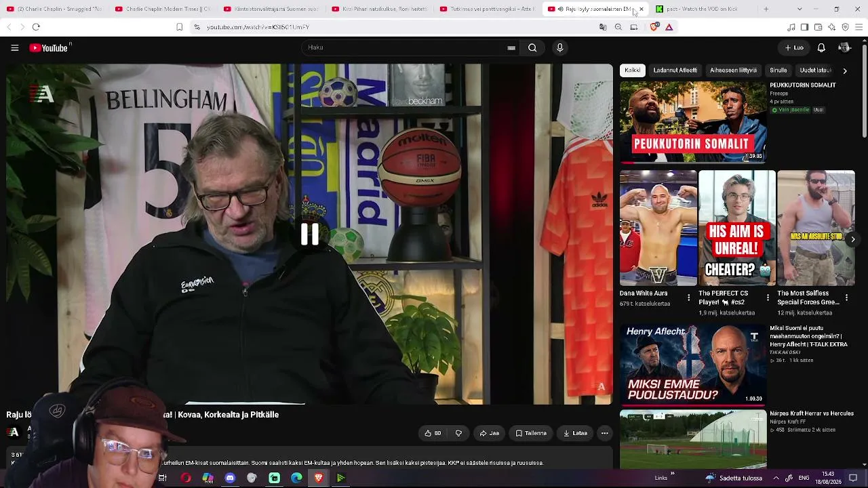This screenshot has height=488, width=868.
Task: Open the Windows notification center icon
Action: (x=854, y=478)
